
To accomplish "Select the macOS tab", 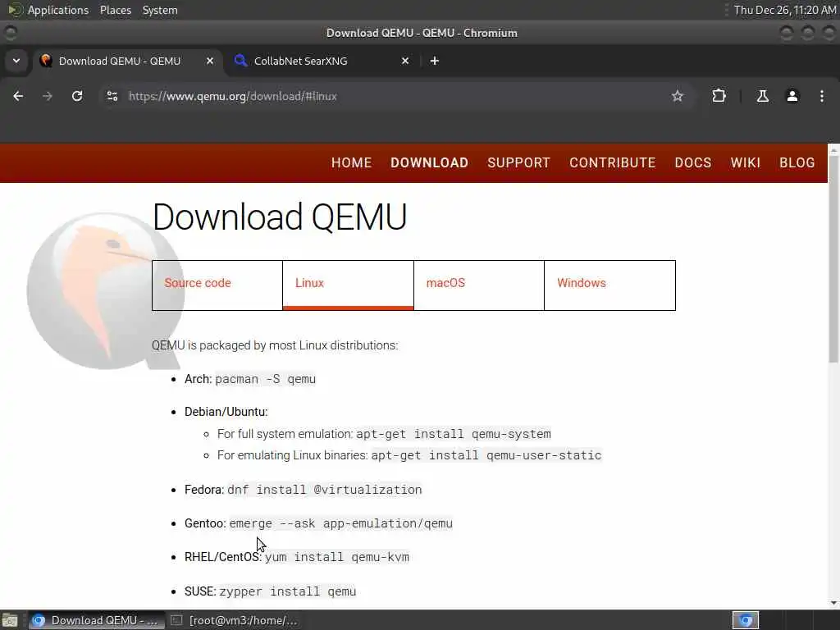I will click(x=479, y=285).
